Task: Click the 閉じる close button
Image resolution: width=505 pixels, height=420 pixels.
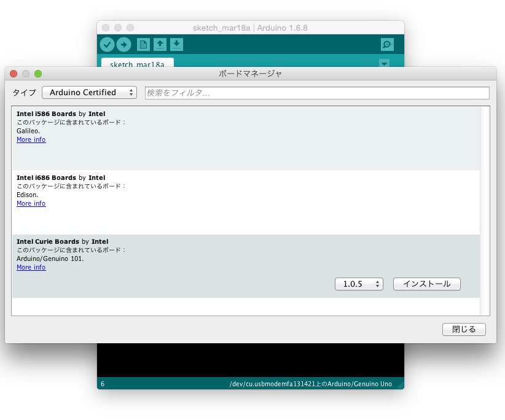Action: pyautogui.click(x=464, y=330)
